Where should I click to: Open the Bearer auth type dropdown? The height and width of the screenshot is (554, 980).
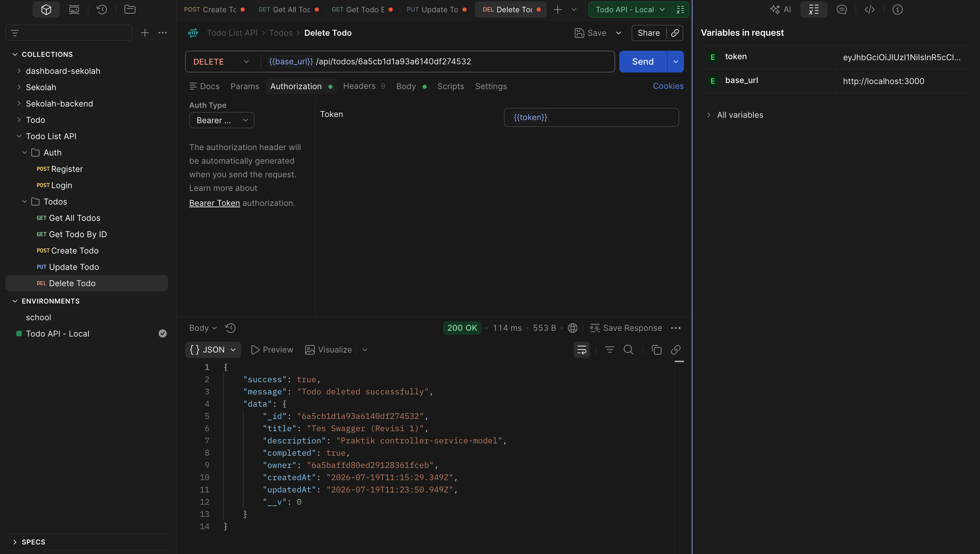[222, 120]
